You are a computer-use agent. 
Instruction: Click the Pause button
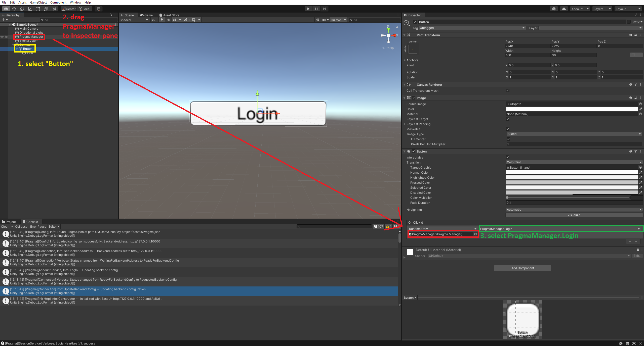tap(316, 9)
